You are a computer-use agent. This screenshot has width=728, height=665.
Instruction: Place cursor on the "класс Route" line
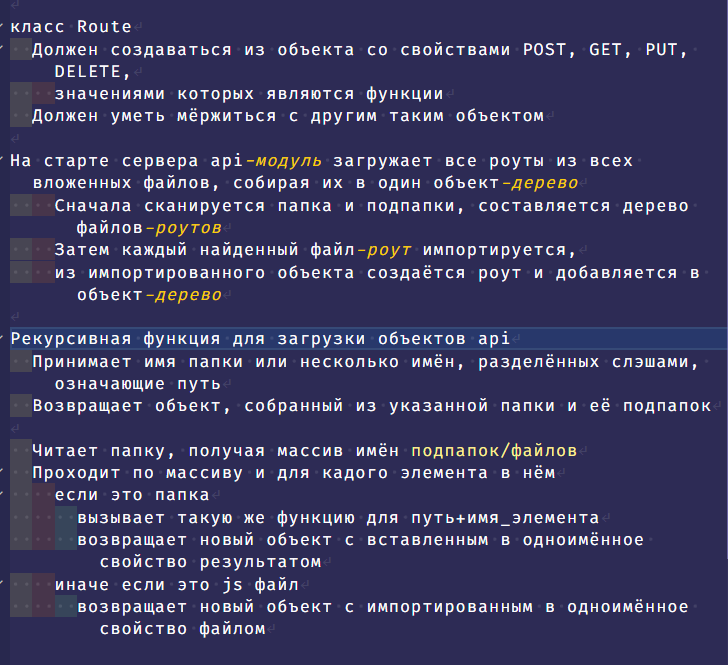[x=71, y=27]
